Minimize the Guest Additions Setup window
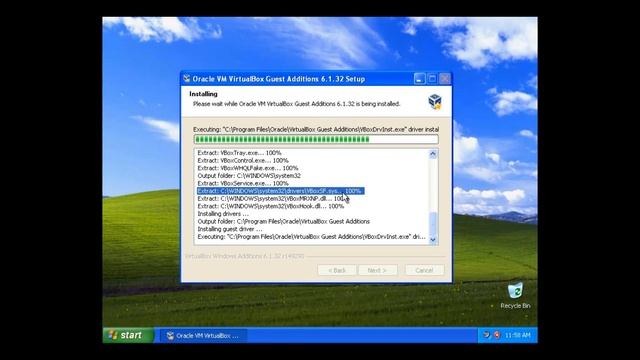Screen dimensions: 640x360 (x=420, y=79)
